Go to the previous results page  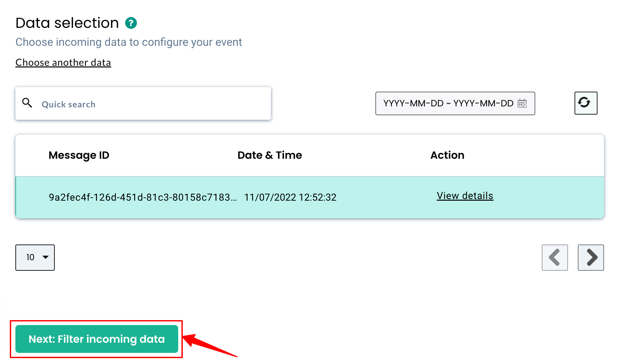coord(555,258)
